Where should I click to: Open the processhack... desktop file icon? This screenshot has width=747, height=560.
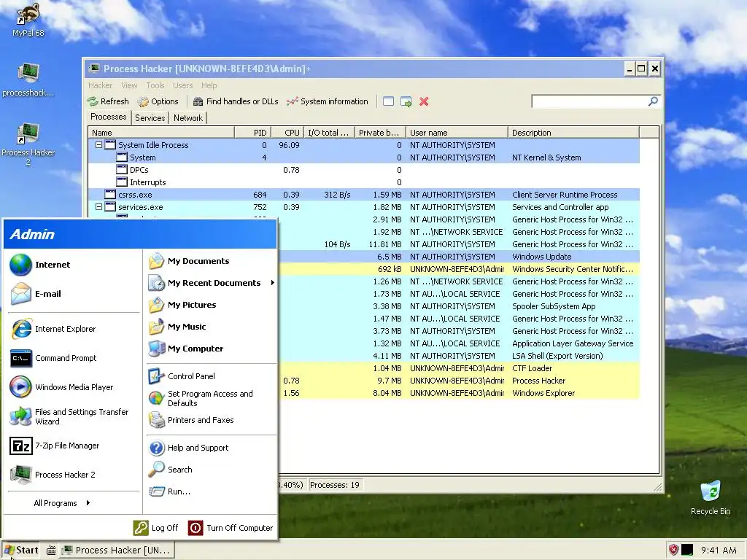pyautogui.click(x=28, y=79)
